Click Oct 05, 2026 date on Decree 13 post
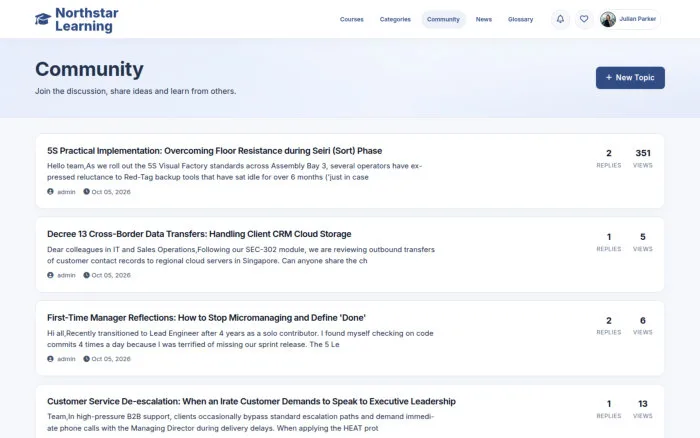The height and width of the screenshot is (438, 700). click(111, 275)
